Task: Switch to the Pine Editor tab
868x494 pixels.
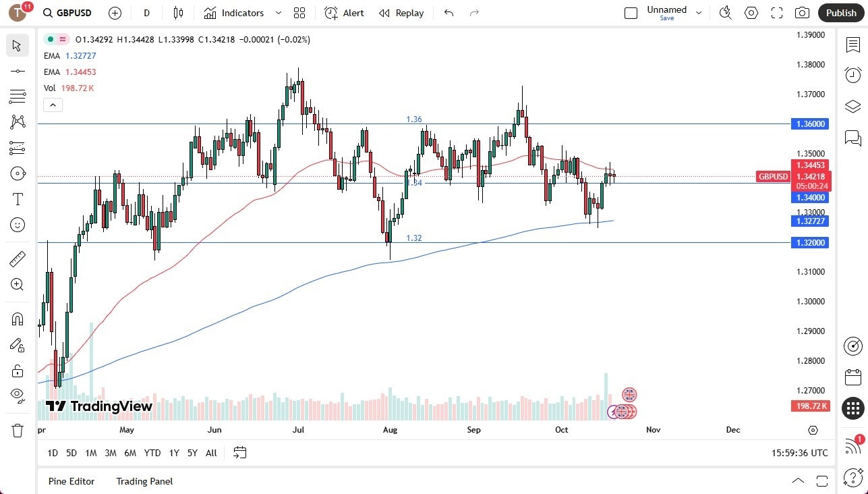Action: point(71,481)
